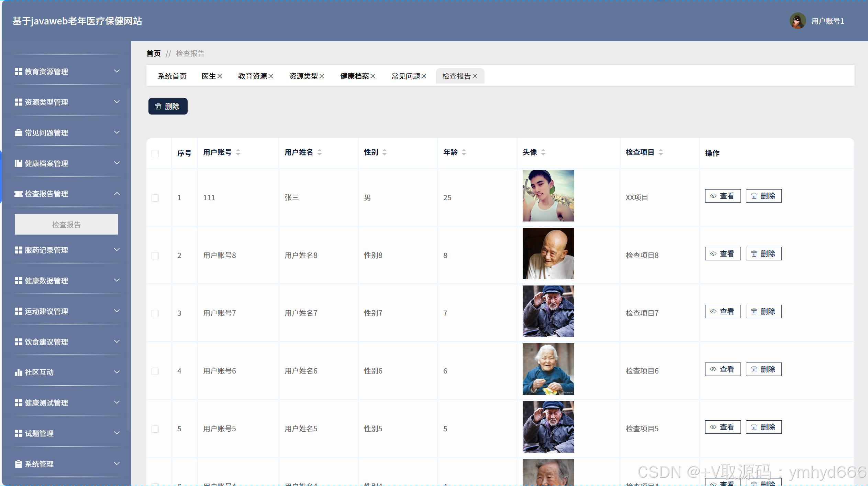The height and width of the screenshot is (486, 868).
Task: View details of 用户账号8 record
Action: 723,254
